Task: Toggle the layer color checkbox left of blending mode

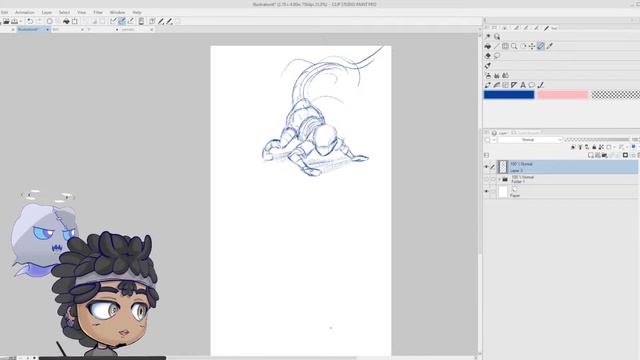Action: coord(487,140)
